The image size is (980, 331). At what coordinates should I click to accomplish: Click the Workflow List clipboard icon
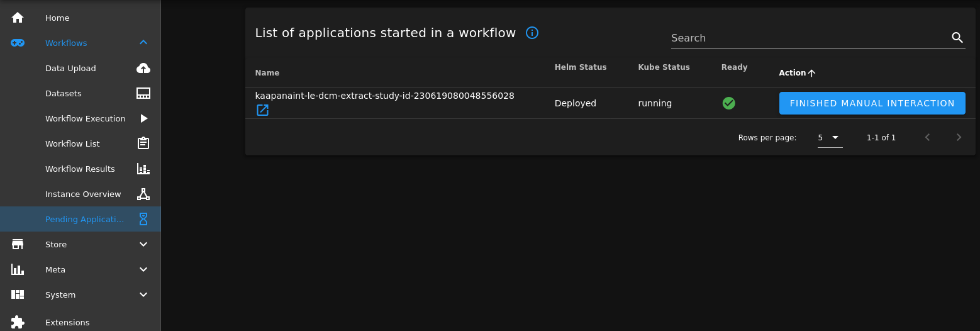[x=143, y=143]
